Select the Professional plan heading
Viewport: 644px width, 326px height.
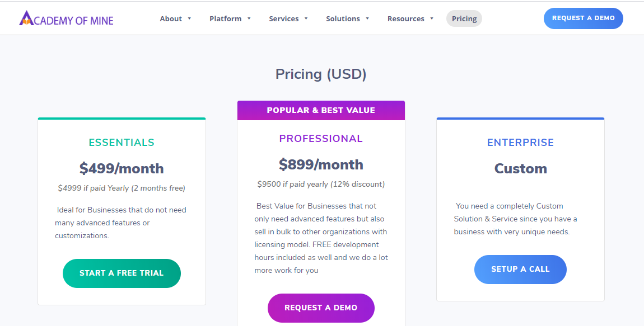click(x=321, y=139)
